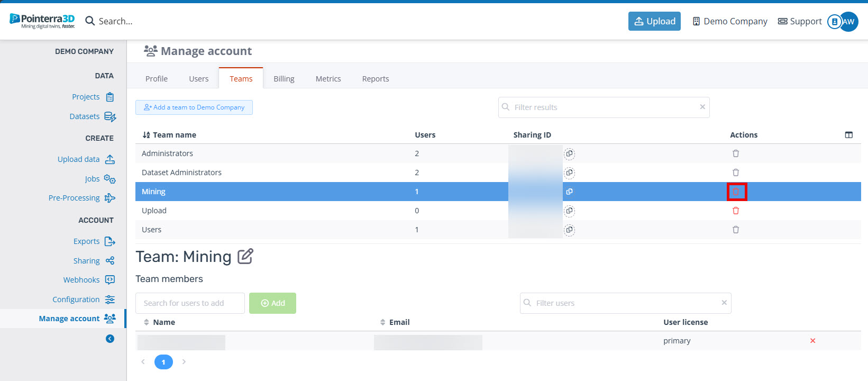Click the Pointerra3D logo
This screenshot has height=381, width=868.
click(x=42, y=21)
